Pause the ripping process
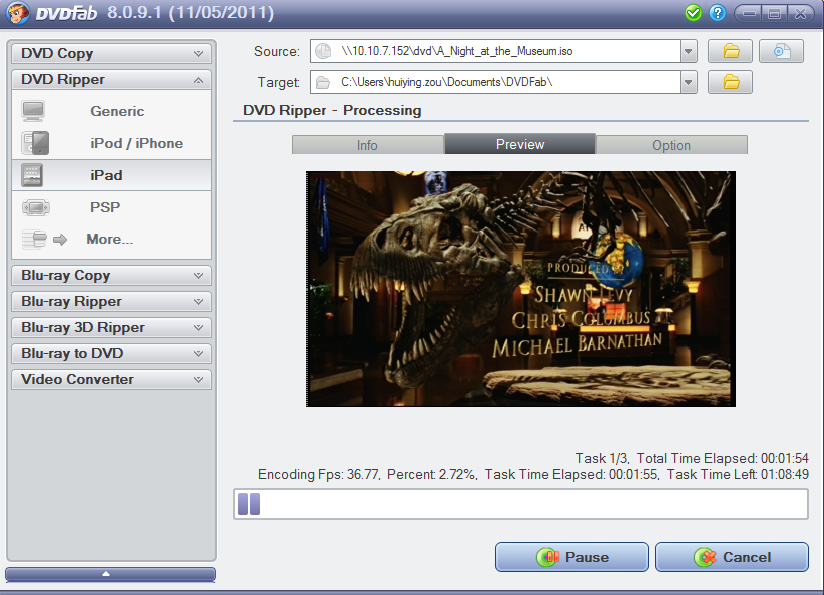 coord(571,557)
